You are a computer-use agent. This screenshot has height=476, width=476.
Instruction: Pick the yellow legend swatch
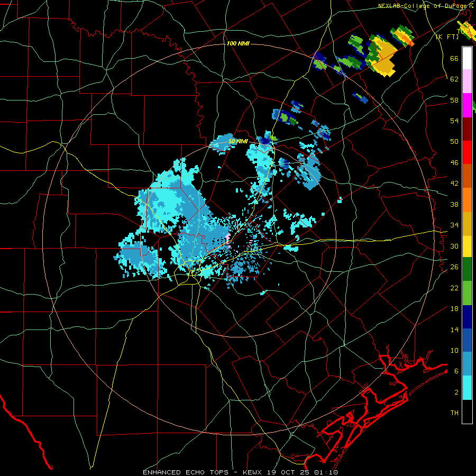[467, 246]
